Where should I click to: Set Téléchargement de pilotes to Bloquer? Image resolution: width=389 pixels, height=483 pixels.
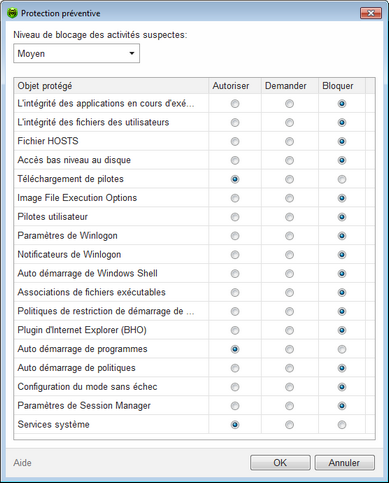(342, 179)
